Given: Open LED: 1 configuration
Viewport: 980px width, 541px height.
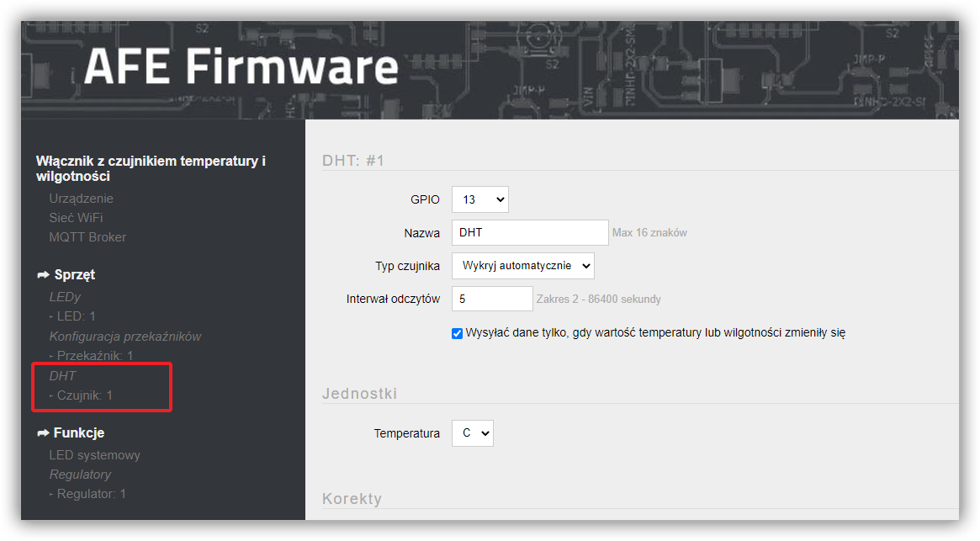Looking at the screenshot, I should click(77, 316).
